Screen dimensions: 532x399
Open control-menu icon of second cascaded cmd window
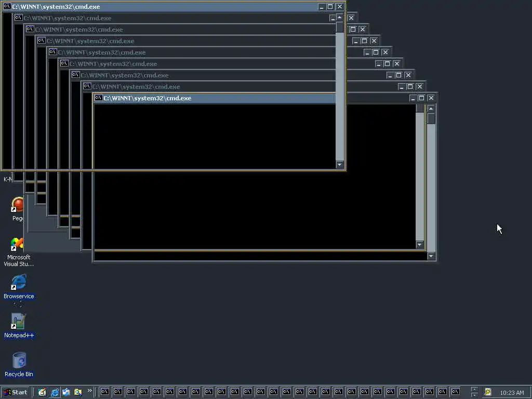pyautogui.click(x=18, y=18)
